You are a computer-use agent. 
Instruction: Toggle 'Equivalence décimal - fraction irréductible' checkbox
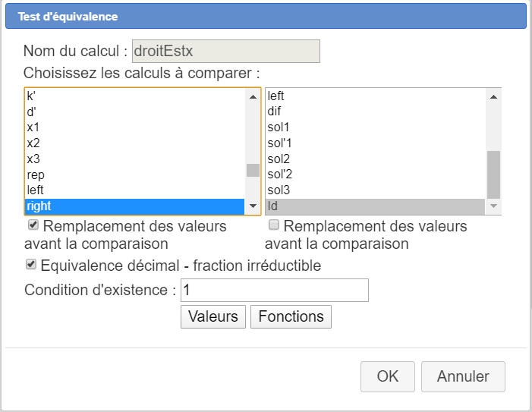coord(31,265)
